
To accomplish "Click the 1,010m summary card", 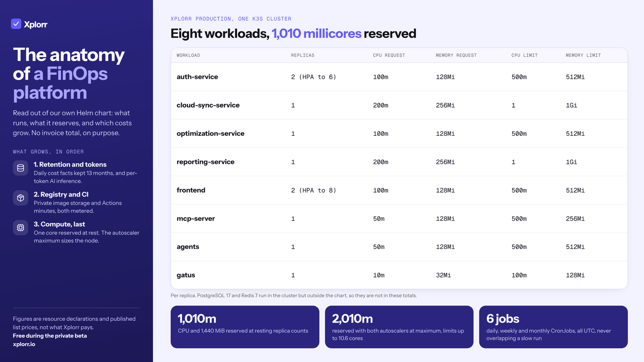I will pos(245,327).
